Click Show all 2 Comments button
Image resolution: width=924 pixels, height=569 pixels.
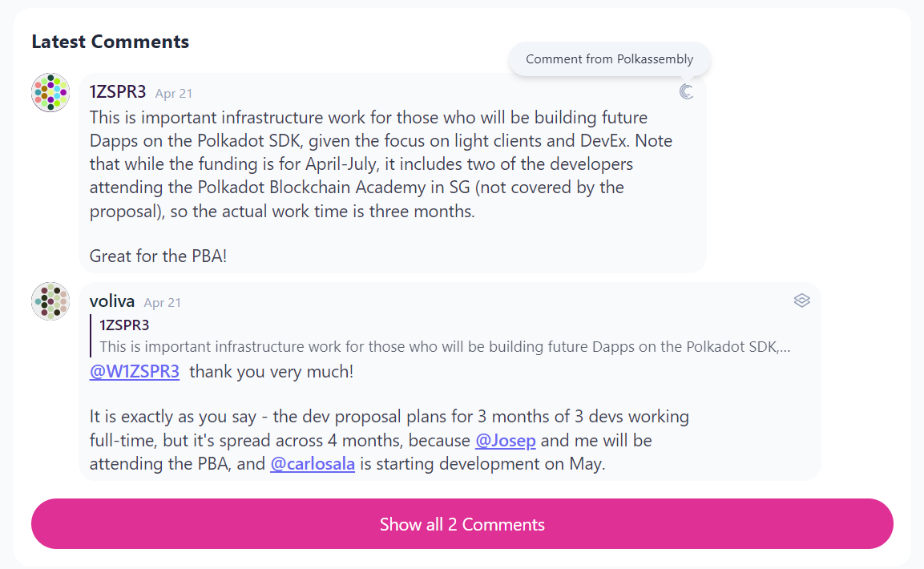click(x=462, y=524)
